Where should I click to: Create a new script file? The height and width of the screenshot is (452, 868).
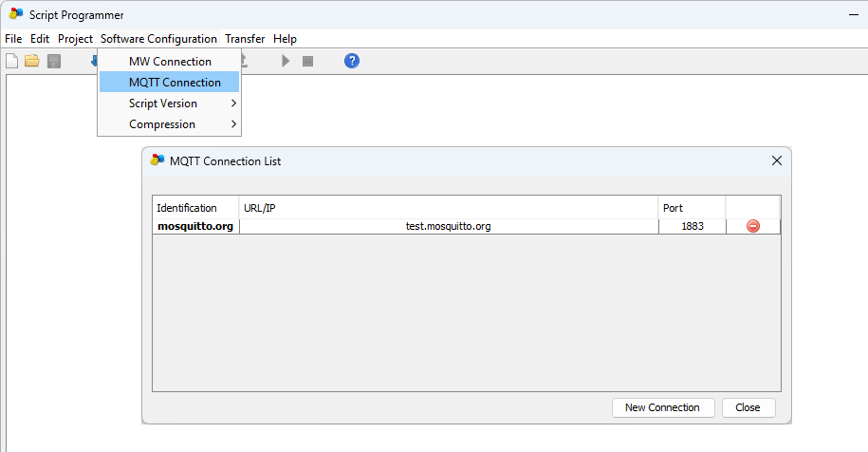[x=12, y=61]
